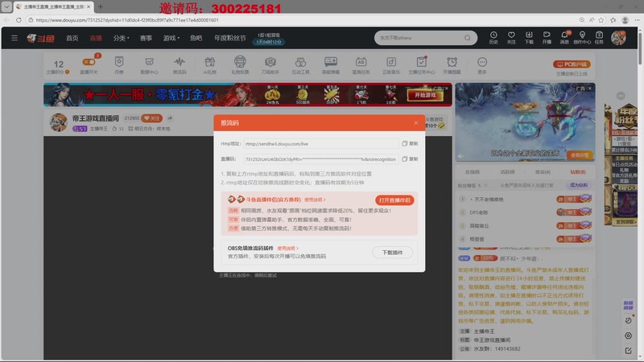The image size is (644, 362).
Task: Select DPS老陈 in the fan ranking
Action: point(479,212)
